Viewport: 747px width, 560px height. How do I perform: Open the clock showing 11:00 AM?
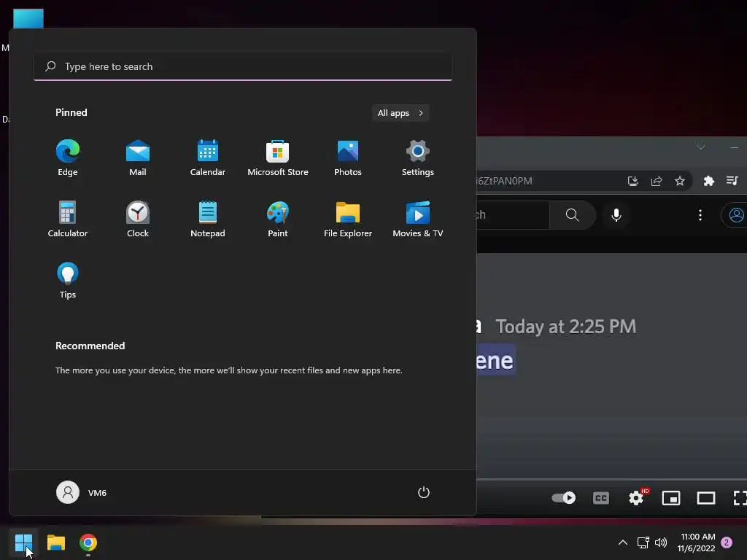[x=697, y=542]
